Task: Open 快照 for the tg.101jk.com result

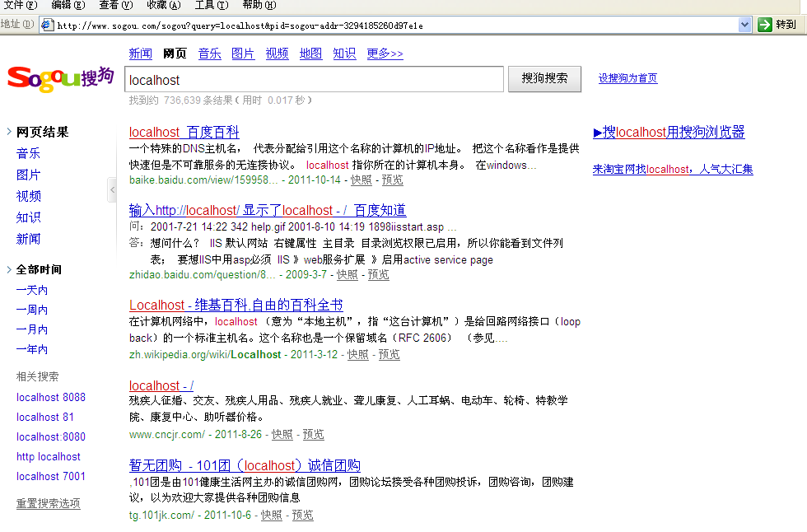Action: tap(271, 515)
